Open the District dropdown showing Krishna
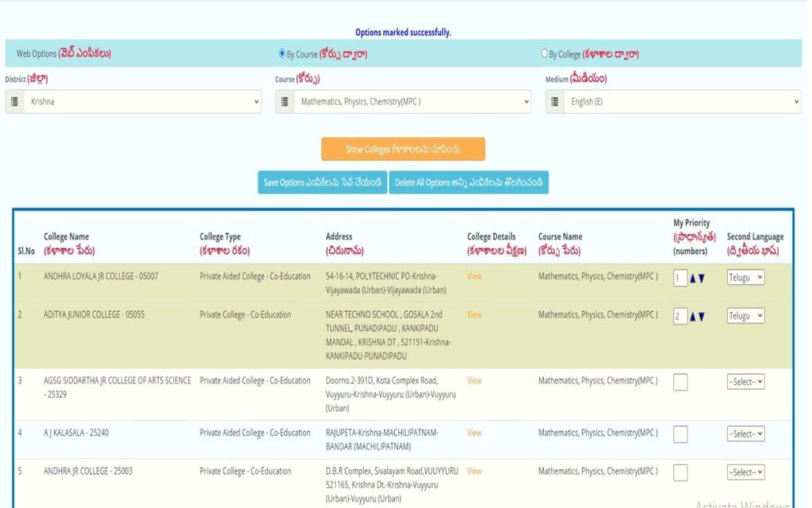 [143, 102]
